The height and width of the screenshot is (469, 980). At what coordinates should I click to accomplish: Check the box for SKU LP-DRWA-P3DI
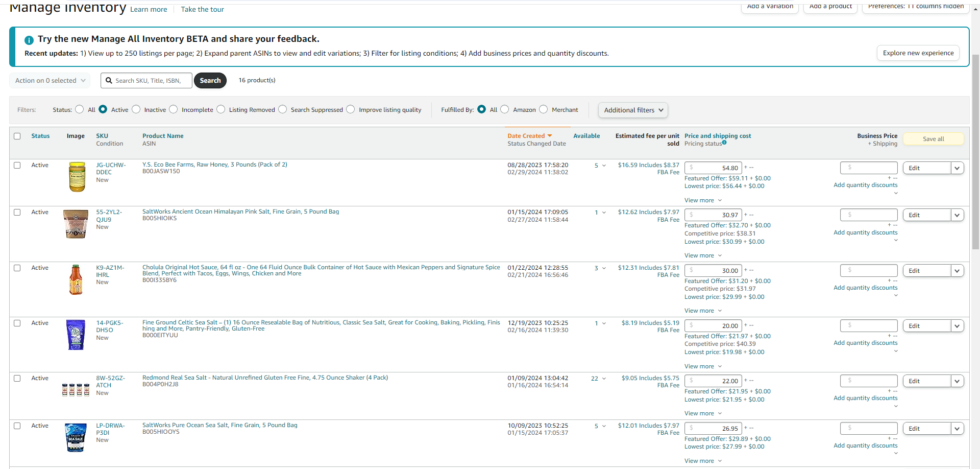pos(17,426)
